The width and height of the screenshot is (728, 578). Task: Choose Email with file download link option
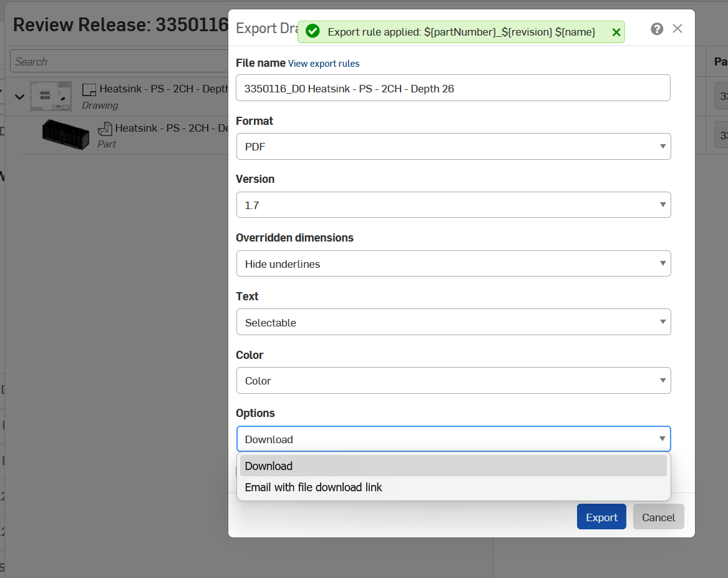453,487
